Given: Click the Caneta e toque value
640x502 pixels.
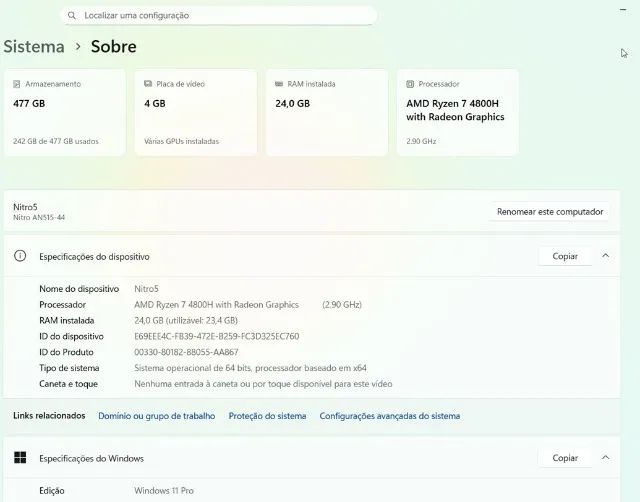Looking at the screenshot, I should pyautogui.click(x=263, y=384).
